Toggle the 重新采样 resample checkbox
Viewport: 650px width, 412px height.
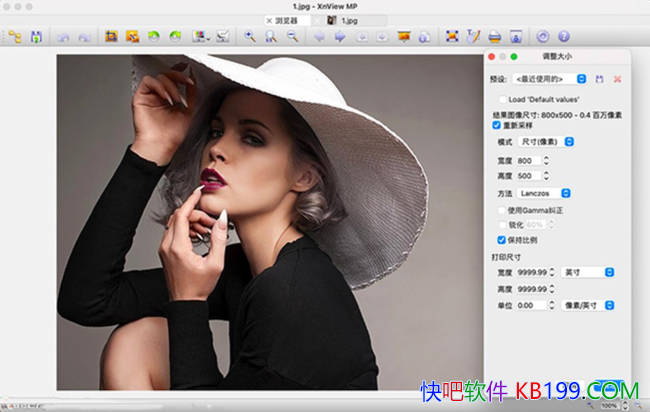click(497, 126)
